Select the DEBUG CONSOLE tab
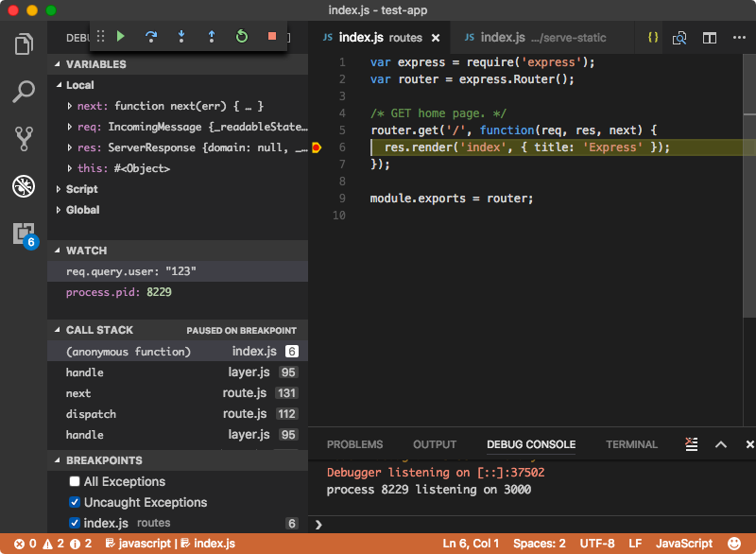Viewport: 756px width, 554px height. click(x=531, y=444)
